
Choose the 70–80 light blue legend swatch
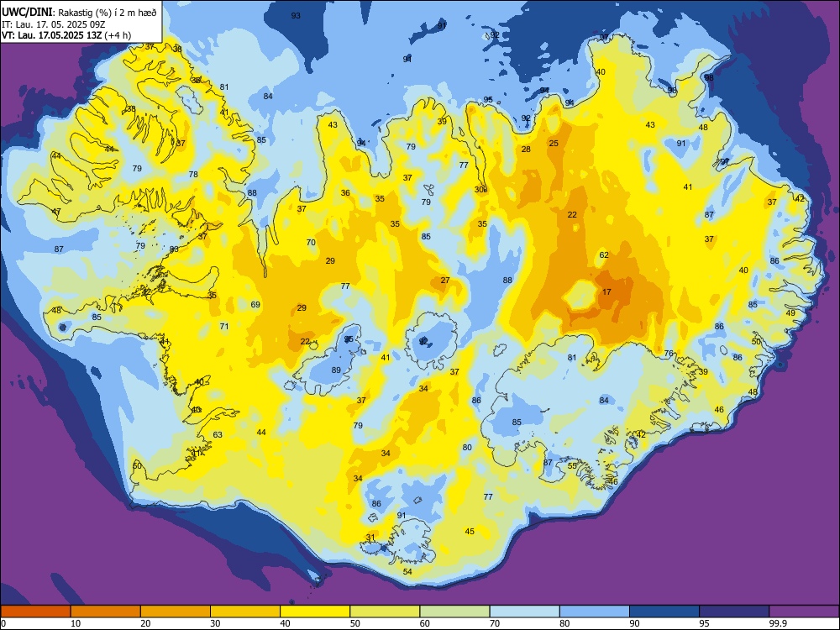coord(524,612)
